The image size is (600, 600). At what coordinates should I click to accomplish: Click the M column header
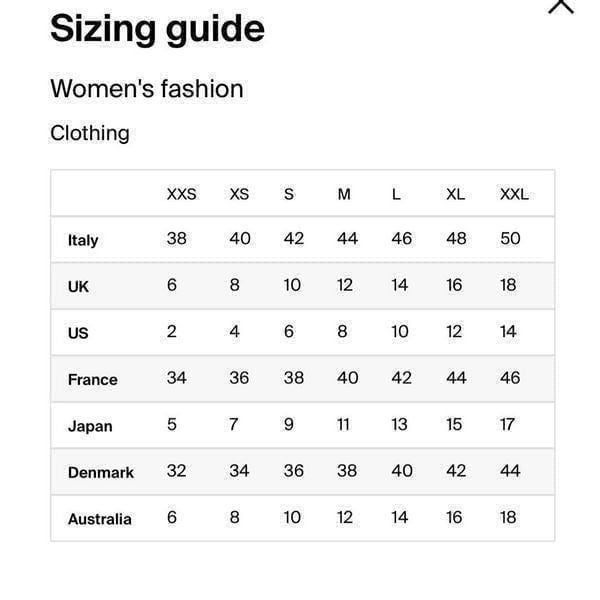point(344,194)
